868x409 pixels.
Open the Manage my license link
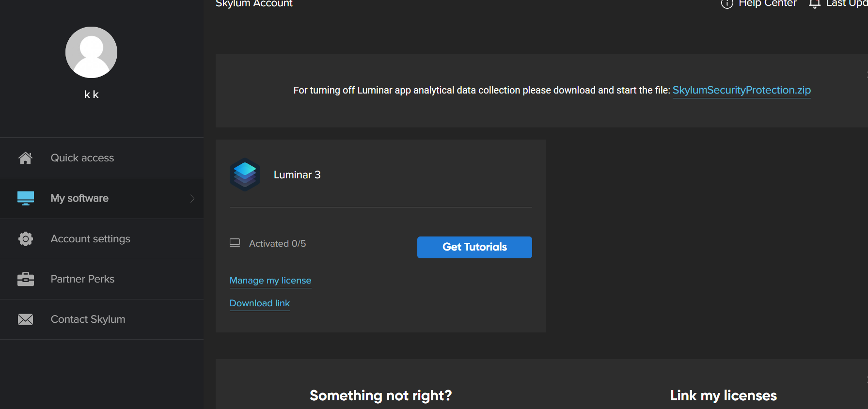[270, 281]
